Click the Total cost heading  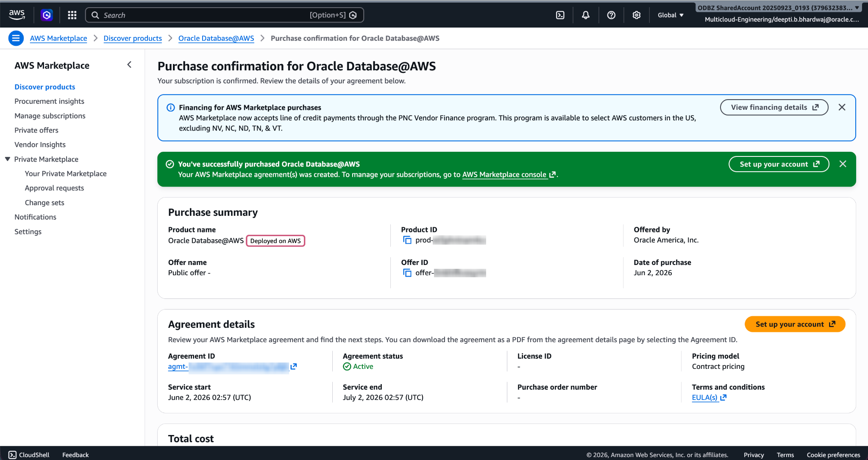[x=191, y=439]
